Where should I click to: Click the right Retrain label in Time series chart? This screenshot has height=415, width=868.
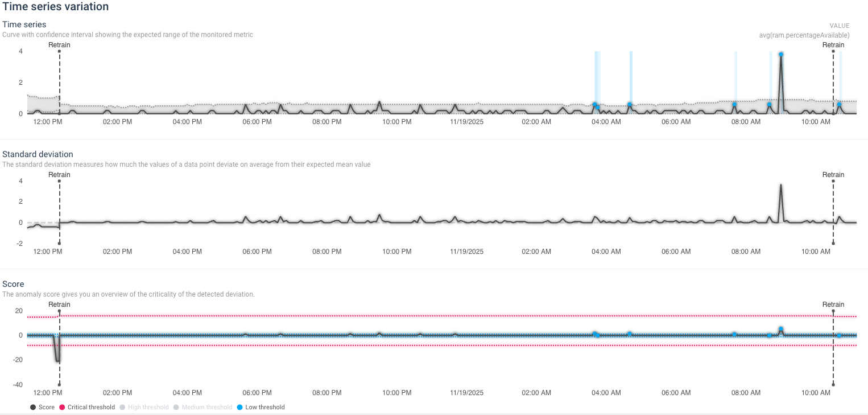[833, 45]
